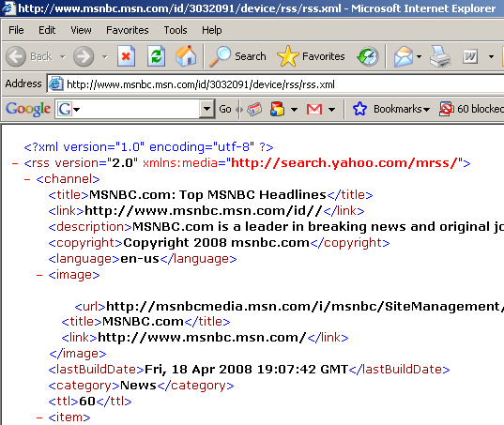Open the File menu
The width and height of the screenshot is (504, 425).
16,30
